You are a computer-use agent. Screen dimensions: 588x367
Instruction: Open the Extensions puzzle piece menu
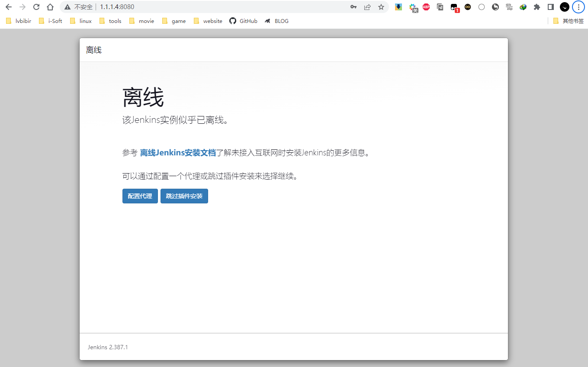[537, 7]
